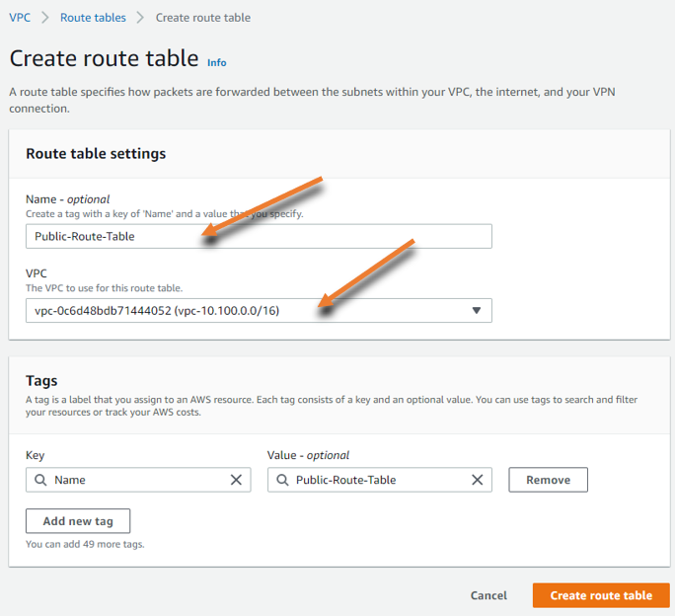The height and width of the screenshot is (616, 675).
Task: Click the Create route table breadcrumb text
Action: [203, 18]
